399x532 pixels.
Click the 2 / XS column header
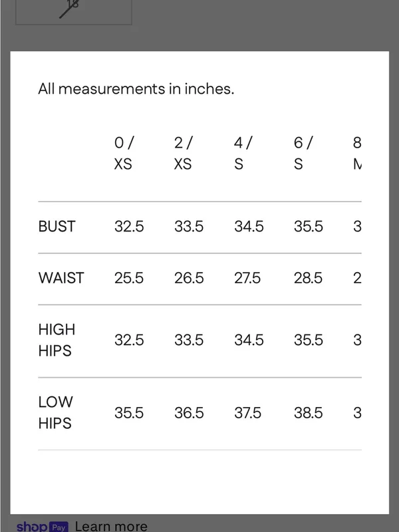184,154
